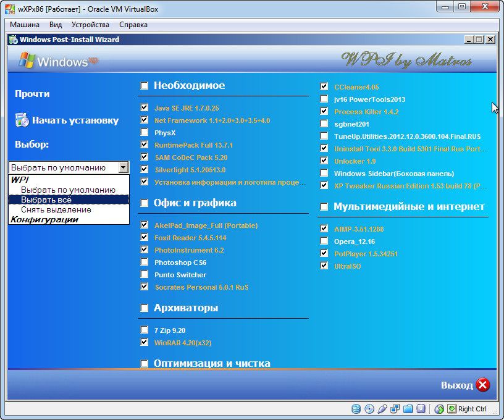
Task: Click the AIMP-3.51.1288 label
Action: tap(359, 229)
